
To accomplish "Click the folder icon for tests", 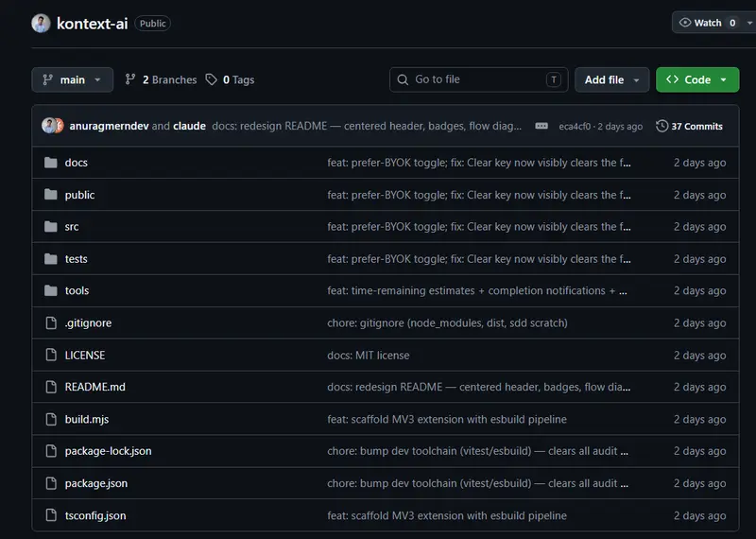I will 51,259.
